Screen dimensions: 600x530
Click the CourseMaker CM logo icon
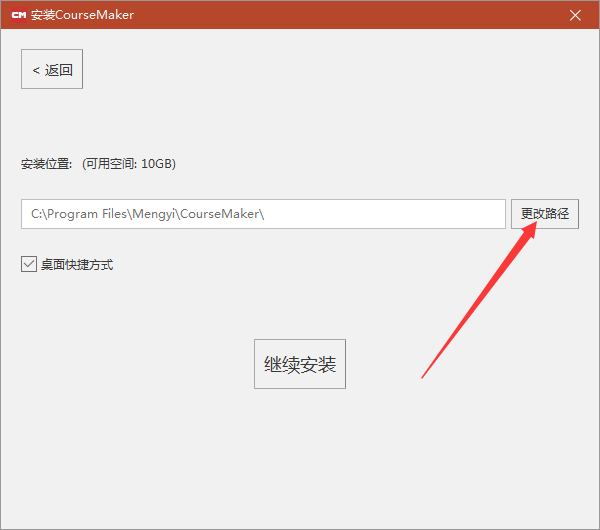click(x=19, y=15)
